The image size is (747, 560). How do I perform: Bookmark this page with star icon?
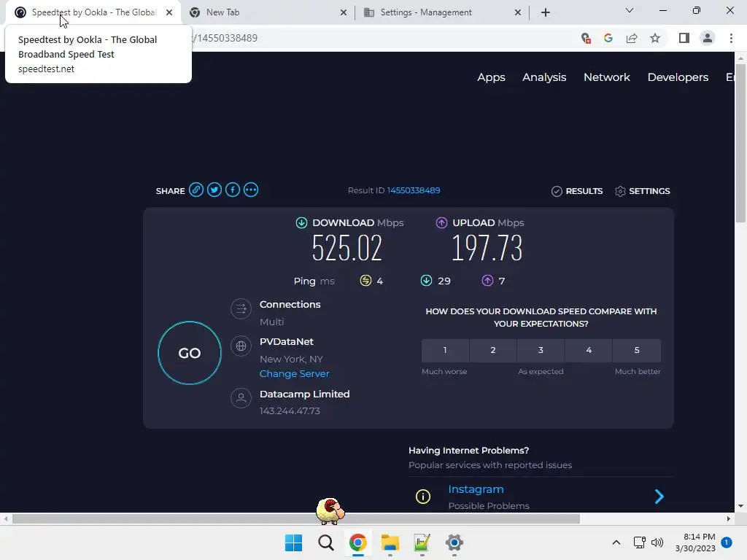[655, 38]
